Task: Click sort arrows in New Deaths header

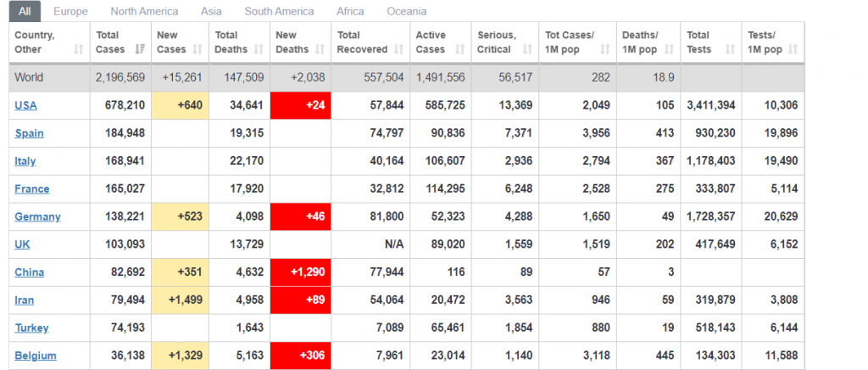Action: [x=319, y=49]
